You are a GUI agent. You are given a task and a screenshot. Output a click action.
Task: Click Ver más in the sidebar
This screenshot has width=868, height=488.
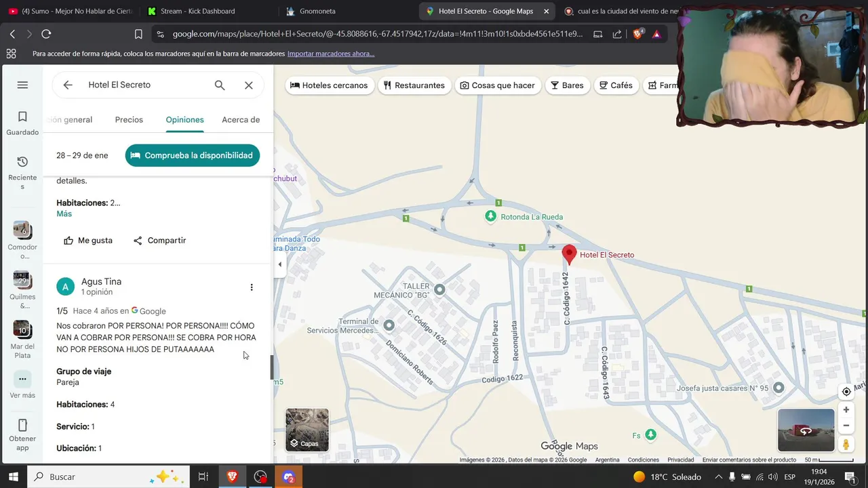pos(22,385)
